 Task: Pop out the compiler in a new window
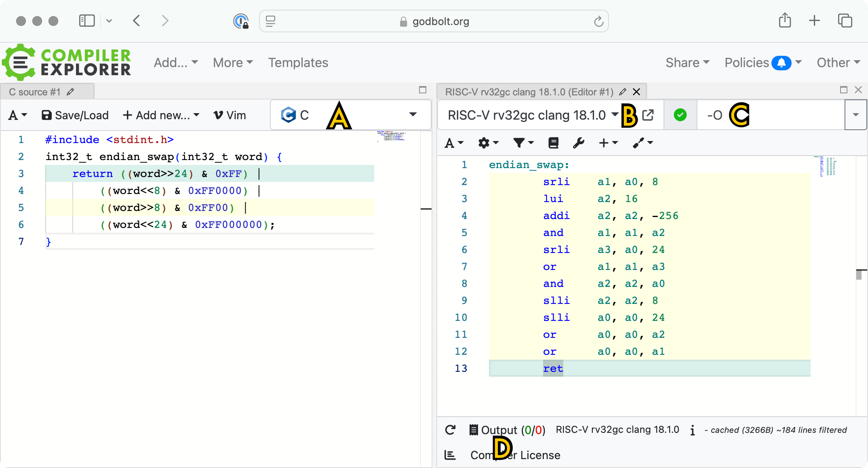click(x=648, y=115)
